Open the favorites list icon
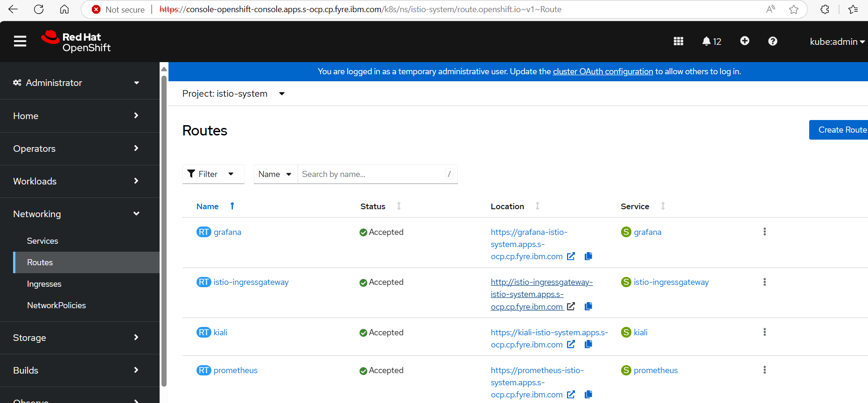 coord(854,9)
